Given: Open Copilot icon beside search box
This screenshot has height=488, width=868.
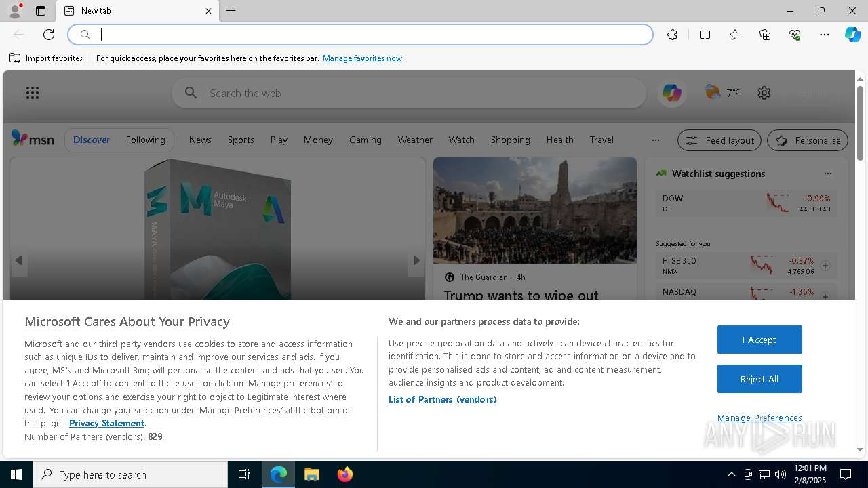Looking at the screenshot, I should coord(672,93).
